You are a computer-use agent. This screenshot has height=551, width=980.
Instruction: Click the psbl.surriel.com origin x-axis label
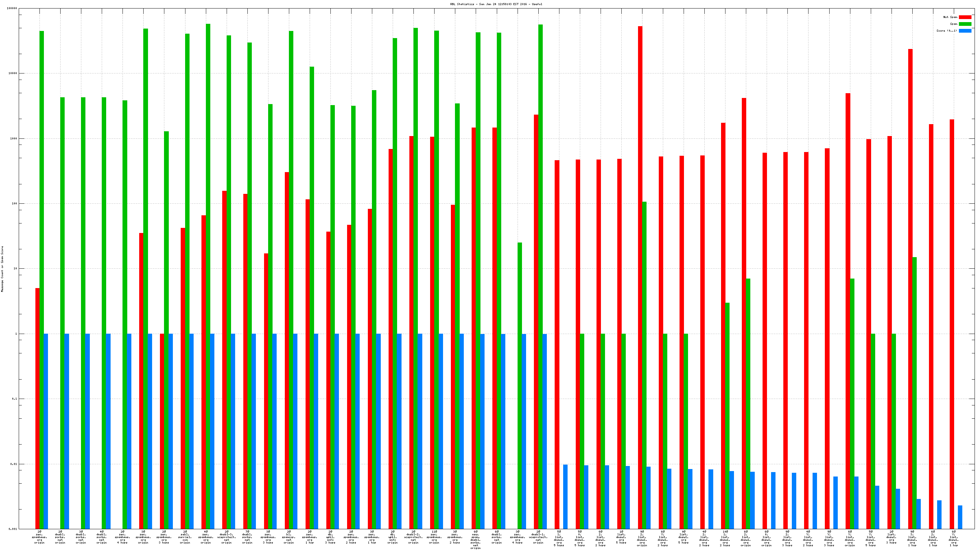coord(185,537)
